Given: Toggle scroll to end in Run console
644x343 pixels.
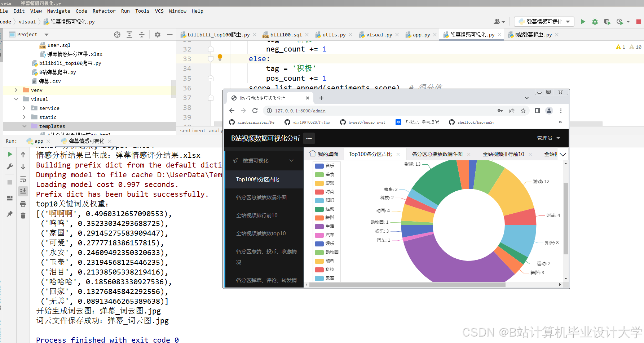Looking at the screenshot, I should click(23, 191).
